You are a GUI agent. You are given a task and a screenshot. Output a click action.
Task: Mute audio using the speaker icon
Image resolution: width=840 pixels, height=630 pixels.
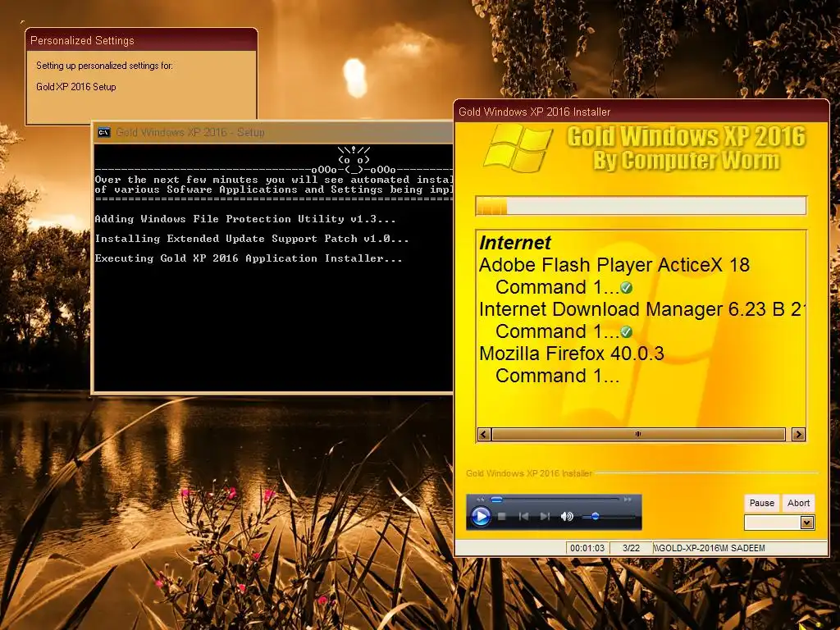[x=567, y=517]
